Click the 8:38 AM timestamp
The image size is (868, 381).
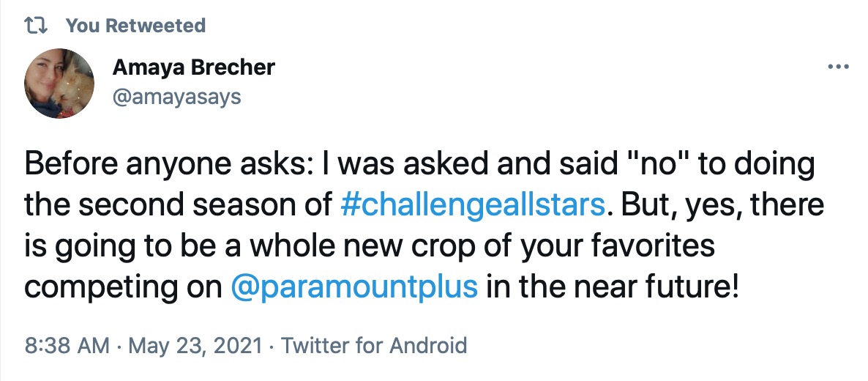point(67,344)
